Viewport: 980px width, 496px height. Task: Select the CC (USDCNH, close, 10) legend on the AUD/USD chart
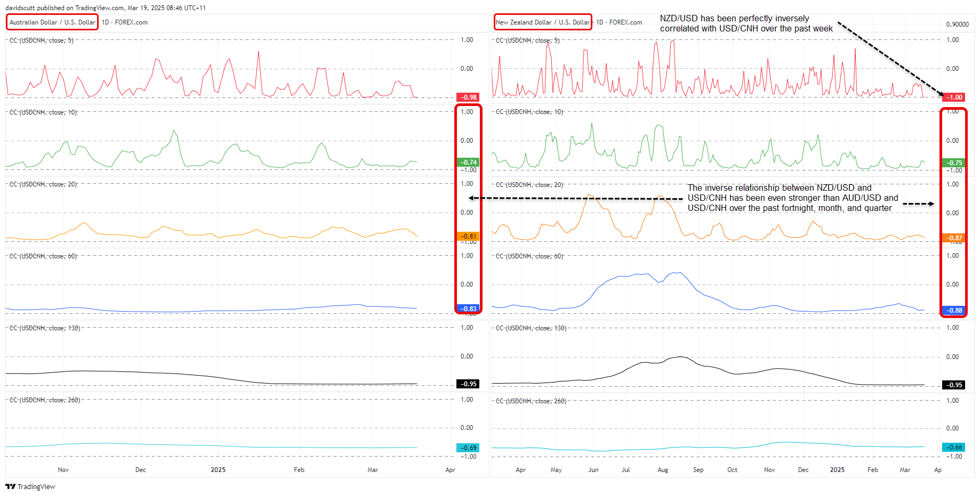click(43, 112)
